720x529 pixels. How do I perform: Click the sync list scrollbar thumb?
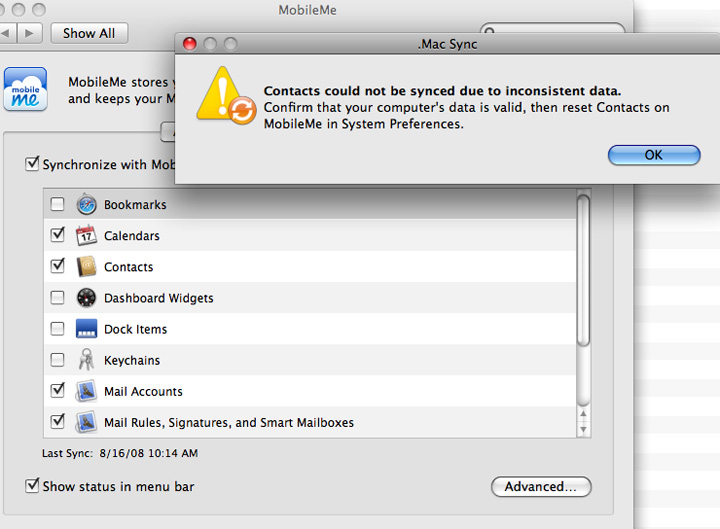583,270
